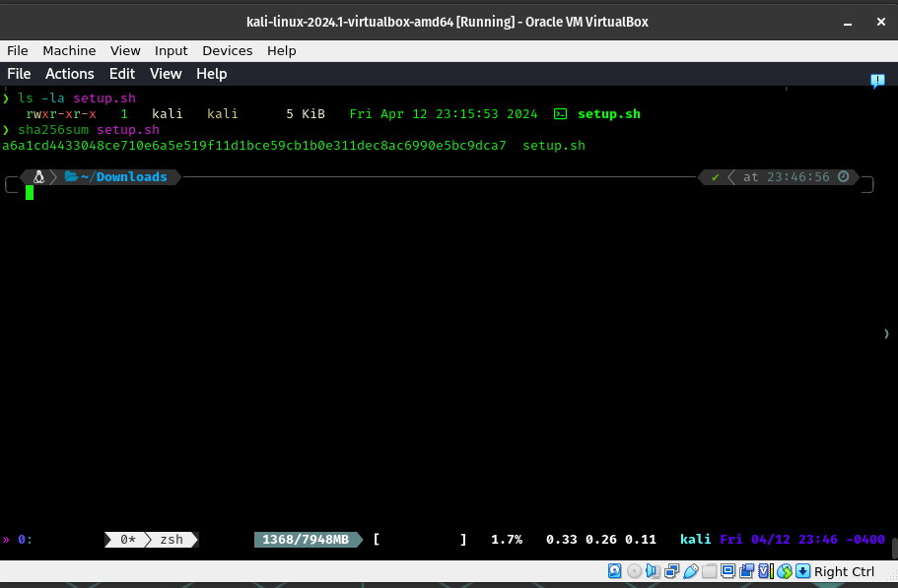This screenshot has width=898, height=588.
Task: Open VirtualBox Devices menu
Action: tap(228, 50)
